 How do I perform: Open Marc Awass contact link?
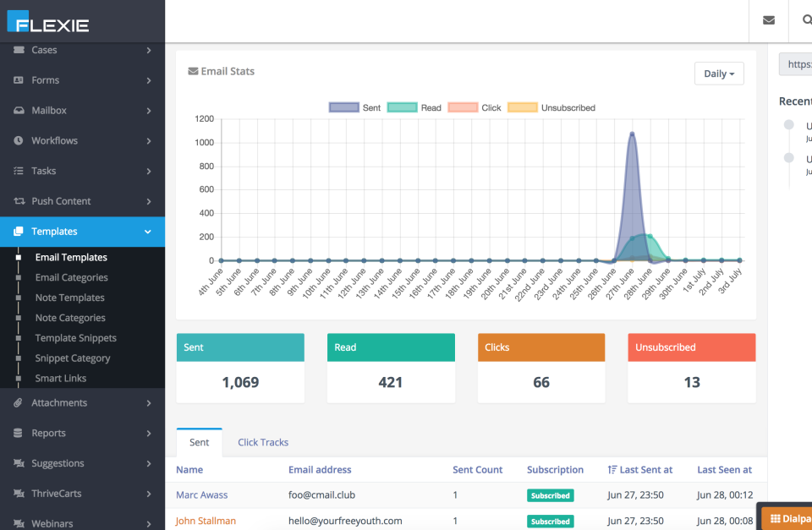(x=201, y=494)
